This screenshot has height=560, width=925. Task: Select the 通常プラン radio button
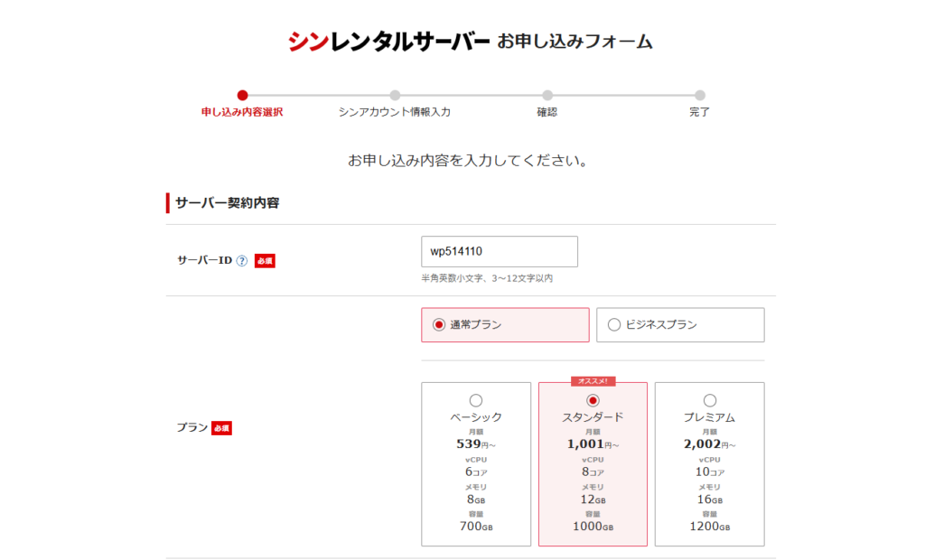pyautogui.click(x=439, y=325)
